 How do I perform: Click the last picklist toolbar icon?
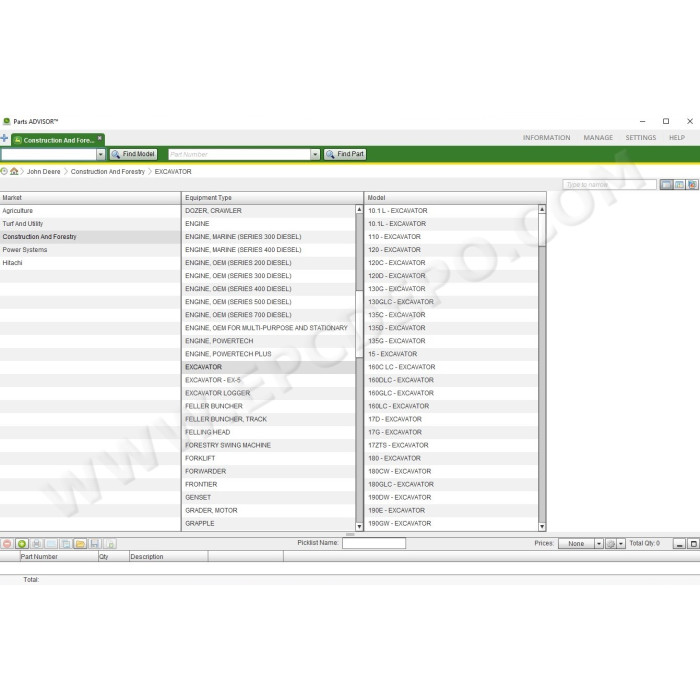coord(110,543)
